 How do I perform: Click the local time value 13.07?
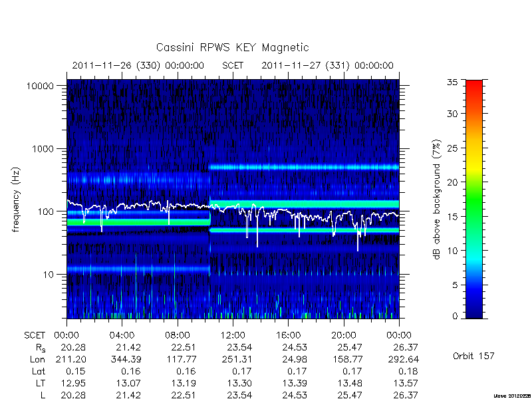(x=128, y=384)
